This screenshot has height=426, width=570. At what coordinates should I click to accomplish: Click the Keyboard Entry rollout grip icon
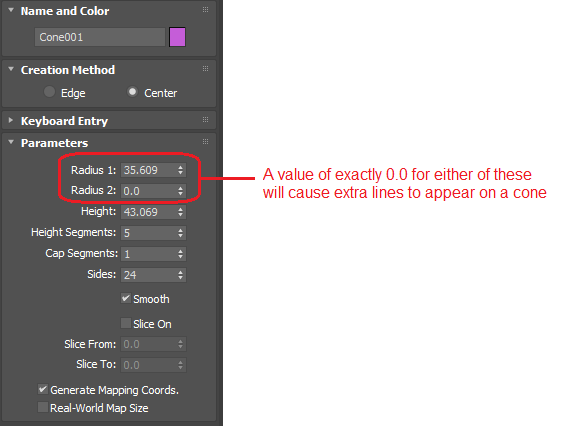(205, 120)
